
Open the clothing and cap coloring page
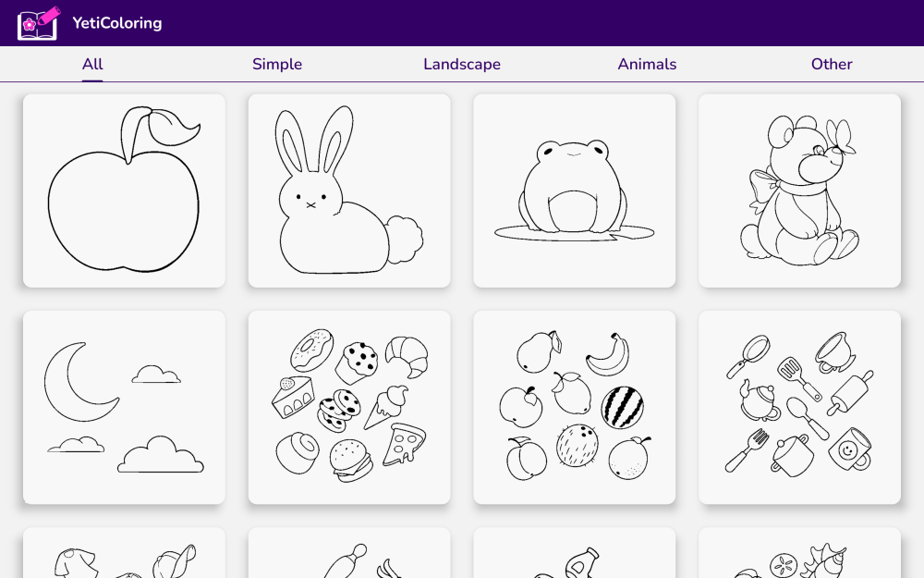tap(125, 553)
